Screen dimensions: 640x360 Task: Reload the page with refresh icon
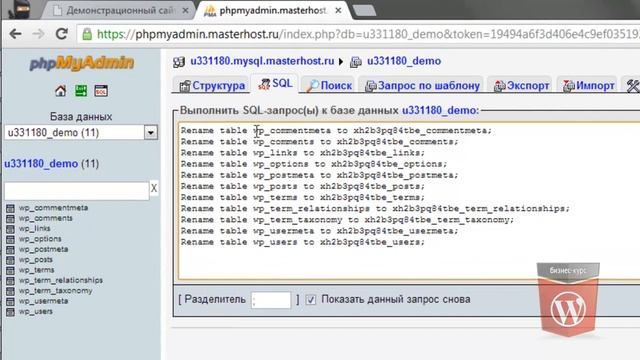(x=62, y=34)
